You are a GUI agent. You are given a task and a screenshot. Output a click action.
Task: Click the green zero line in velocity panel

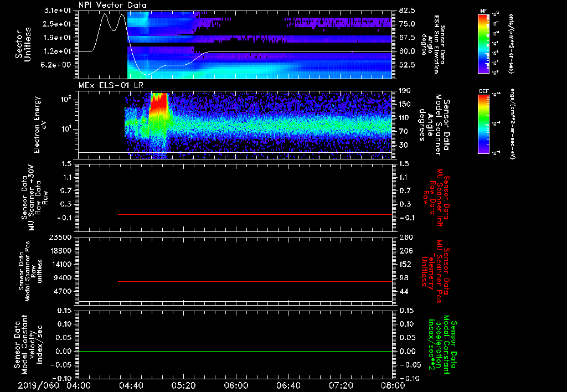click(x=235, y=351)
